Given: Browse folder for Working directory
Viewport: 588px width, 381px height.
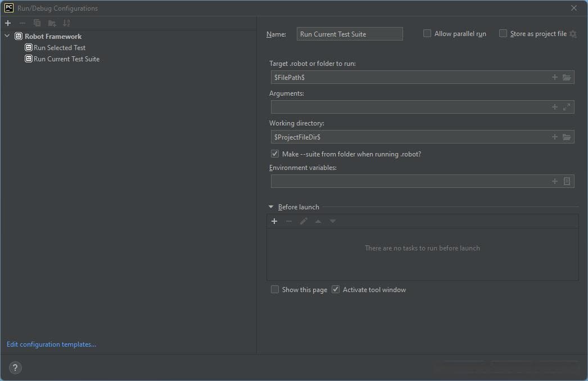Looking at the screenshot, I should [x=567, y=137].
